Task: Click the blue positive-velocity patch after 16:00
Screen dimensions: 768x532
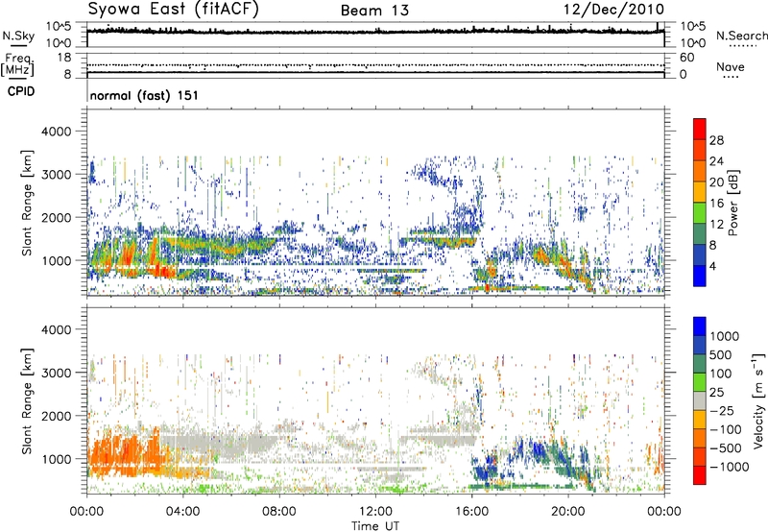Action: [485, 471]
